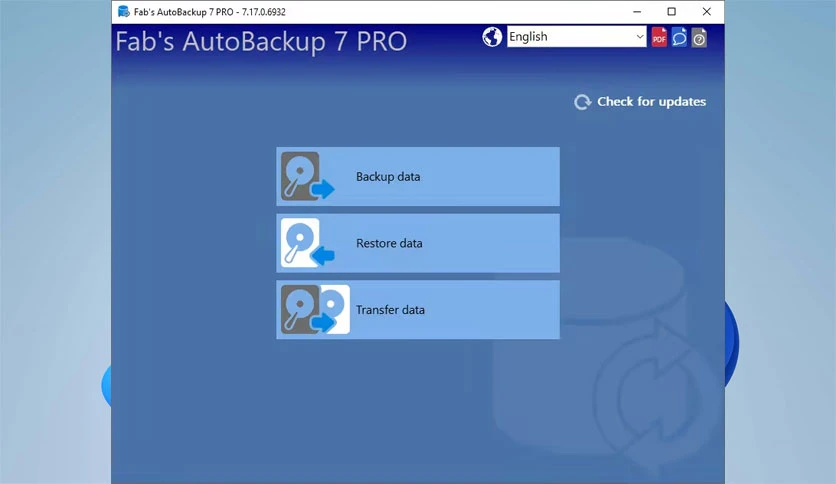The height and width of the screenshot is (484, 836).
Task: Minimize the Fab's AutoBackup window
Action: pos(637,11)
